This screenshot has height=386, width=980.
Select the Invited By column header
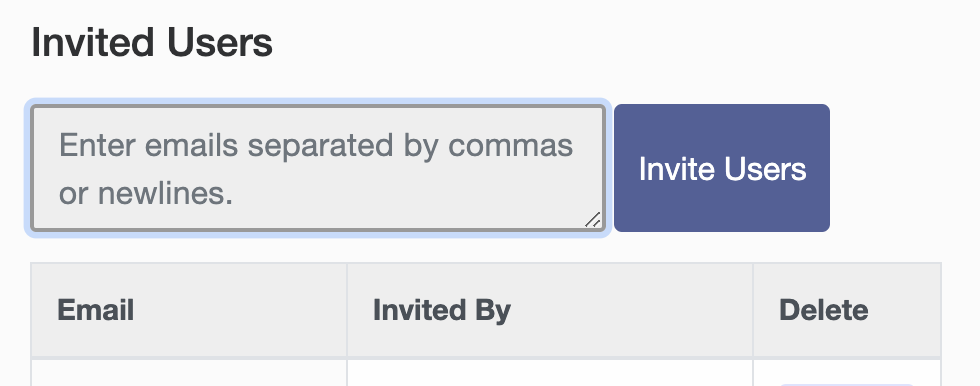point(550,310)
